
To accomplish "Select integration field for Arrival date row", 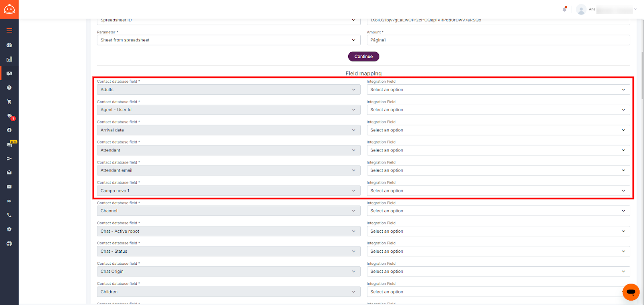I will (498, 130).
